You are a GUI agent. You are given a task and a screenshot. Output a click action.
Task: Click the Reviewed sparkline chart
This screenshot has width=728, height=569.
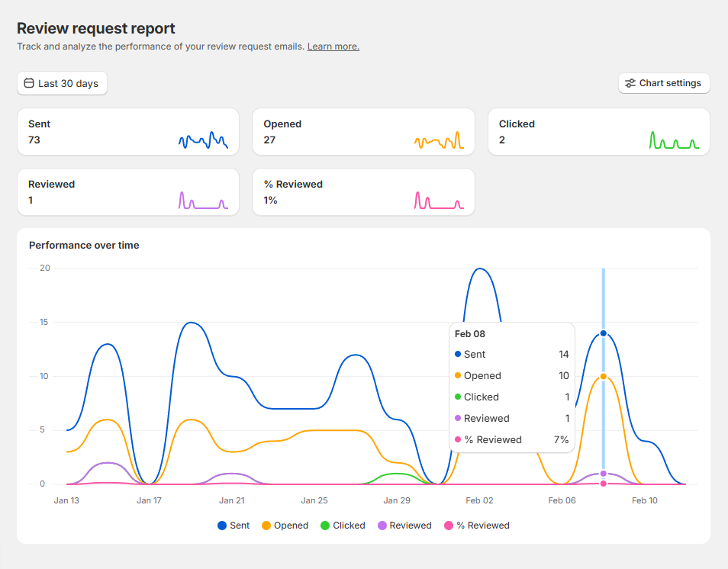203,201
